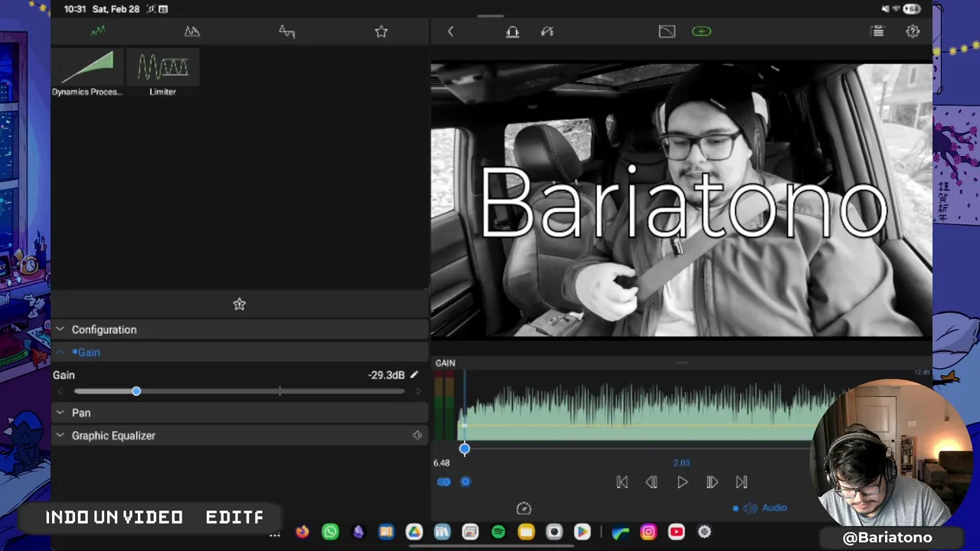Screen dimensions: 980x551
Task: Toggle the Graphic Equalizer speaker icon
Action: click(417, 435)
